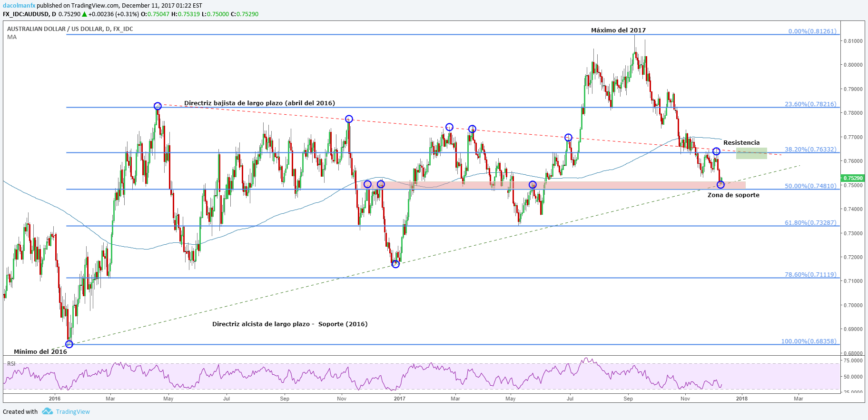Screen dimensions: 868x420
Task: Click the circle marker at late 2016 low
Action: (x=395, y=264)
